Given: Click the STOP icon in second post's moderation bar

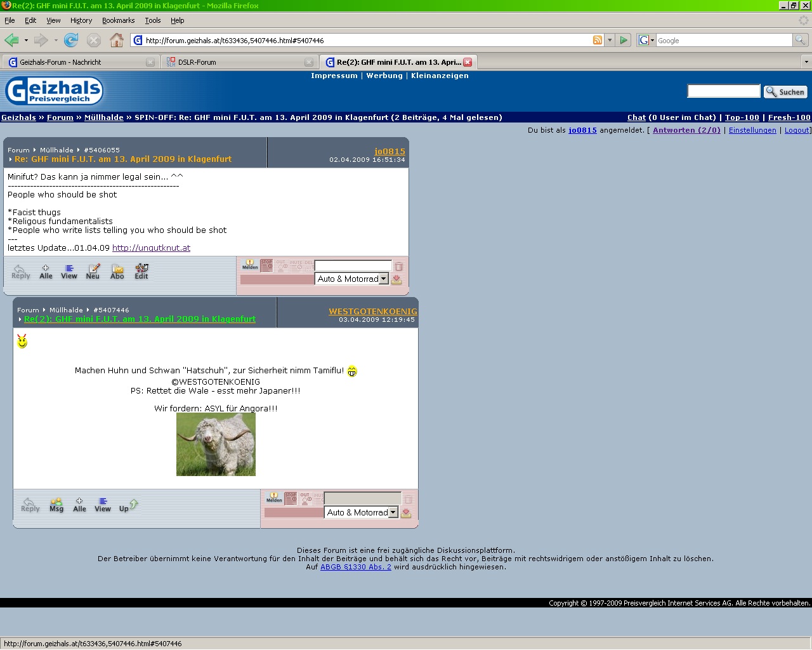Looking at the screenshot, I should 291,498.
